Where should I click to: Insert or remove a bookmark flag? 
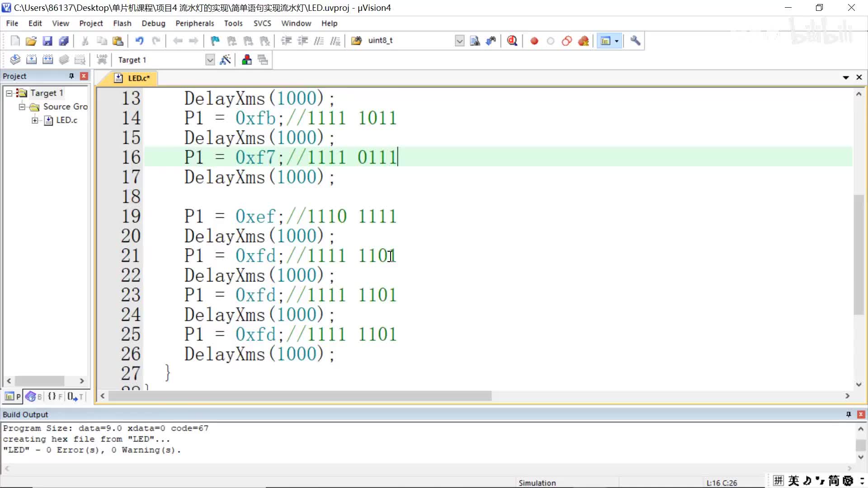[215, 41]
